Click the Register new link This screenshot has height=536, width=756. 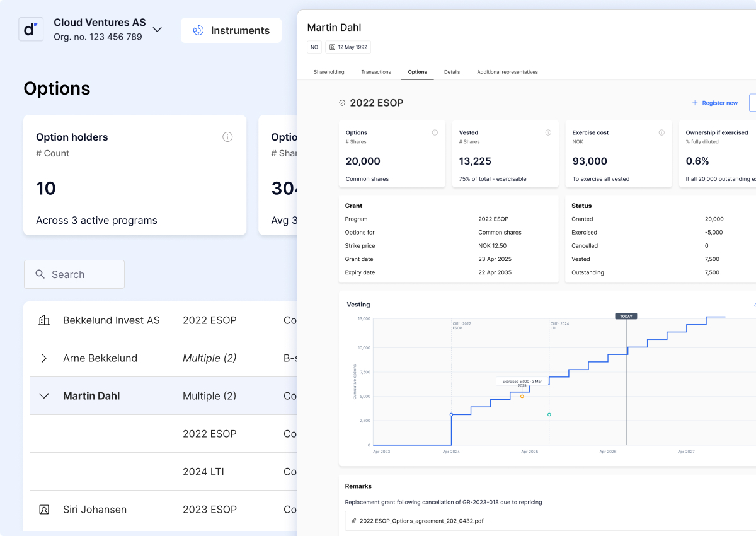click(x=714, y=103)
